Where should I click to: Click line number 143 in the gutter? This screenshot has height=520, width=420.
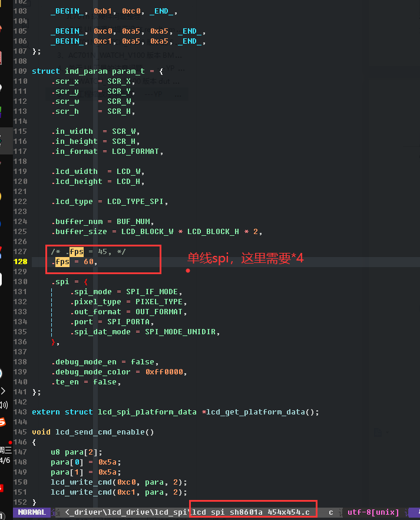point(20,412)
